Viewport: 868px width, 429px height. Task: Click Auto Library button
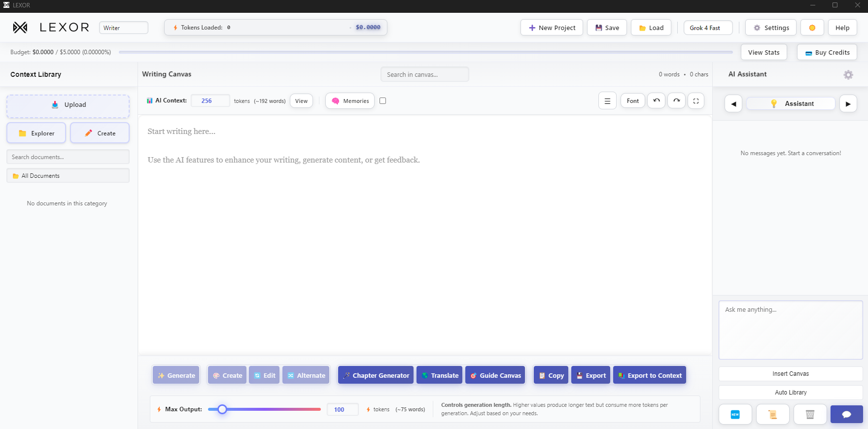coord(791,393)
